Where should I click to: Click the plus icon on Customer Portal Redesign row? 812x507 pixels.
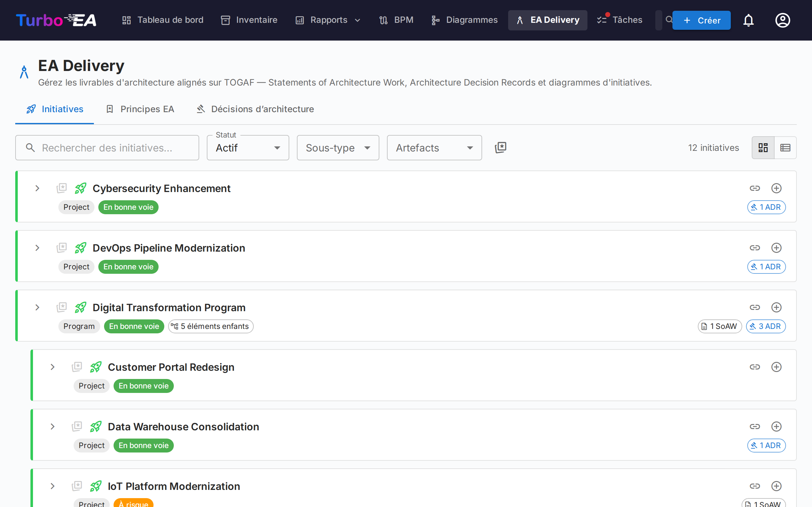776,367
